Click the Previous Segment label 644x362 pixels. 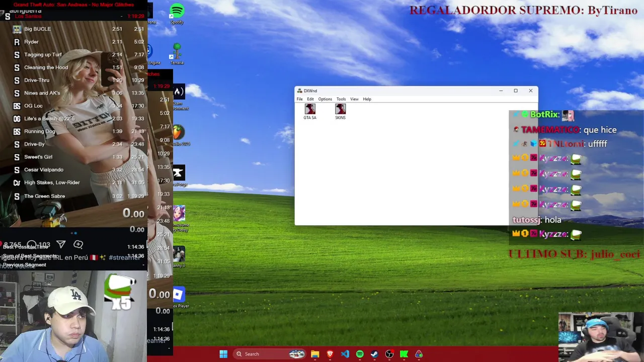(24, 265)
